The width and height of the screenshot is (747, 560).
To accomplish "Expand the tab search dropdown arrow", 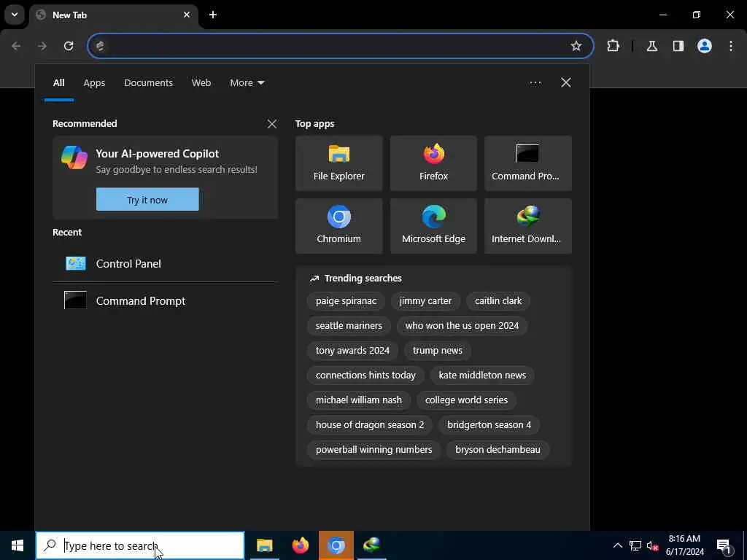I will click(x=15, y=15).
